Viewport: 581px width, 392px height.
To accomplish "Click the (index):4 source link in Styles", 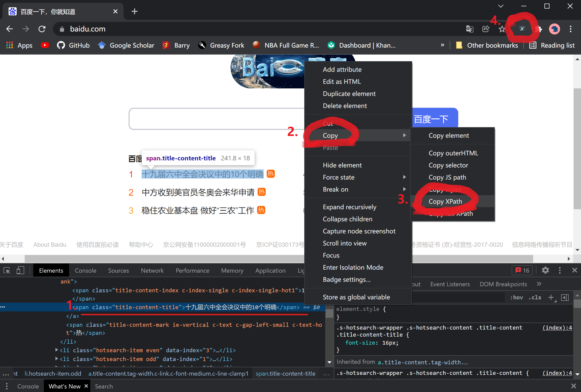I will coord(557,328).
